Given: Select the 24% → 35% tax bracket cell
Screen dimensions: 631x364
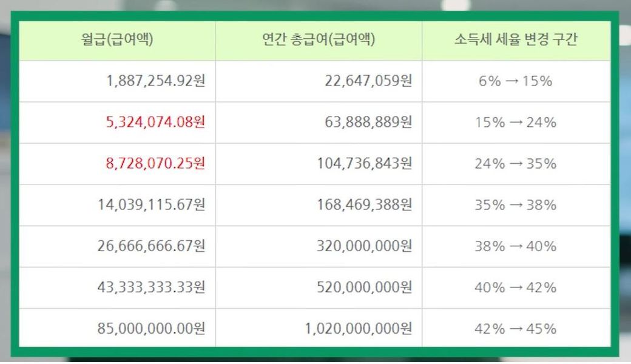Looking at the screenshot, I should click(515, 163).
